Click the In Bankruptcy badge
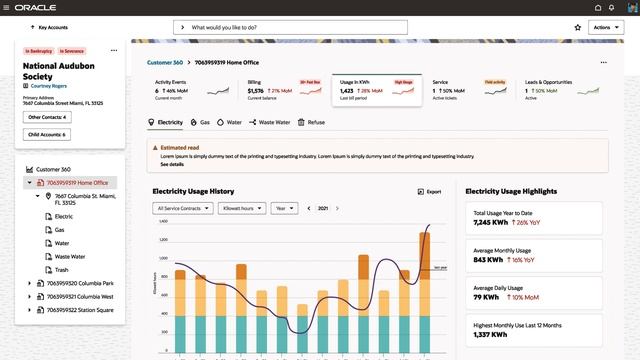 [x=39, y=51]
